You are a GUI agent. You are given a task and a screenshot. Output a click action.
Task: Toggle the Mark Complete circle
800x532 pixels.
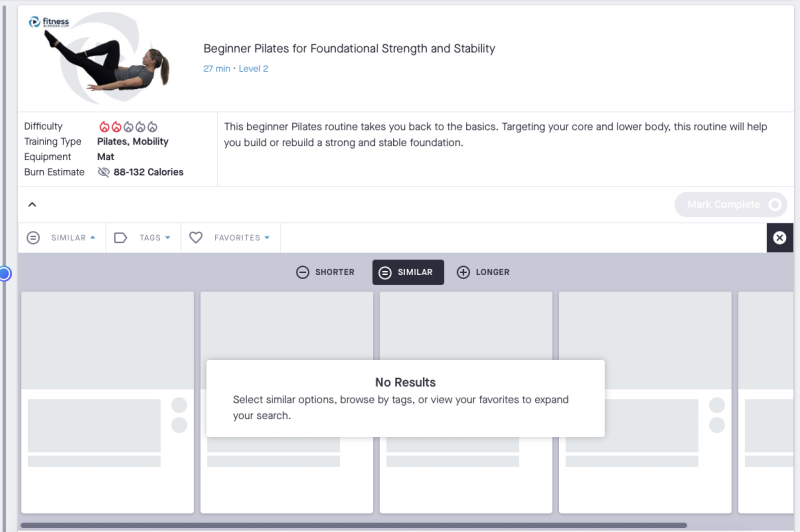[775, 204]
